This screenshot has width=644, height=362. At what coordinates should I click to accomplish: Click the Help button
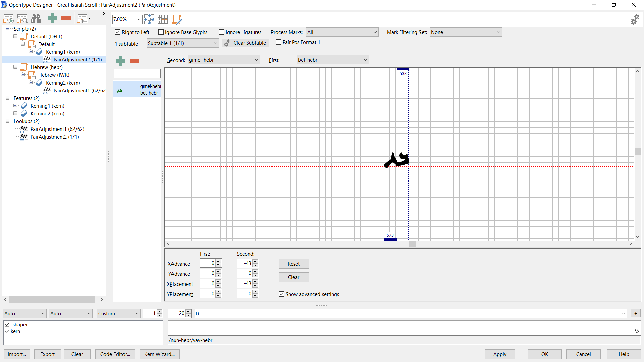click(624, 354)
